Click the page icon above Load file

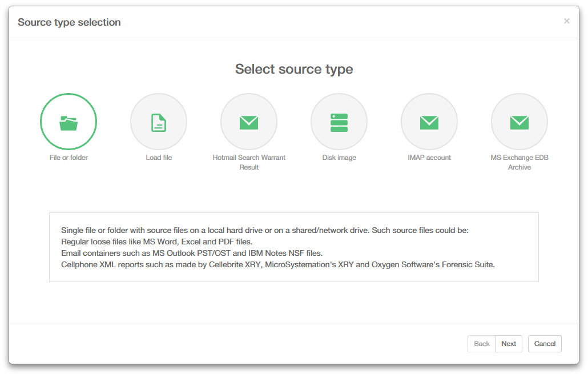159,122
